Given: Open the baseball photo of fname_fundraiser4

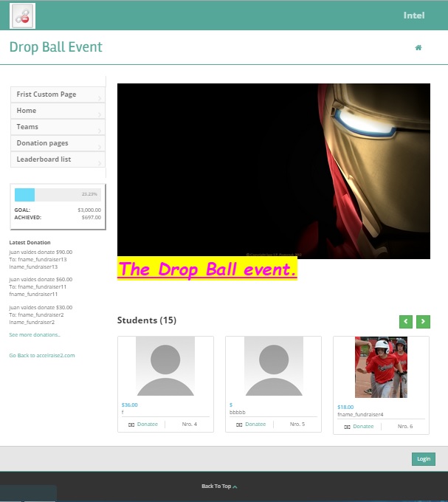Looking at the screenshot, I should click(381, 367).
